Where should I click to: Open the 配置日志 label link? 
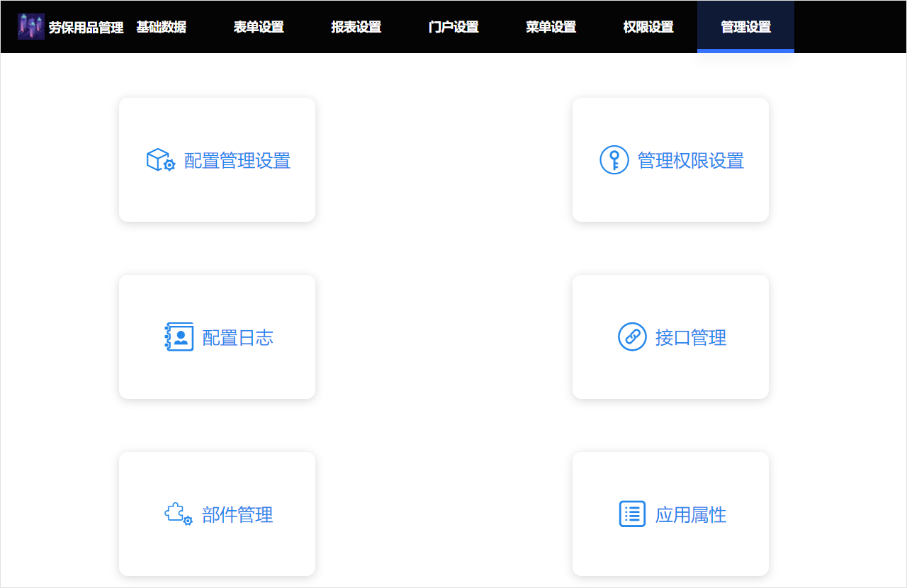click(x=237, y=338)
